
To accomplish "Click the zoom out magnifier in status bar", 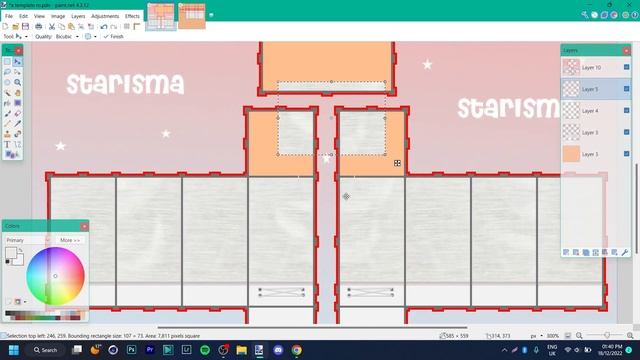I will pos(579,336).
